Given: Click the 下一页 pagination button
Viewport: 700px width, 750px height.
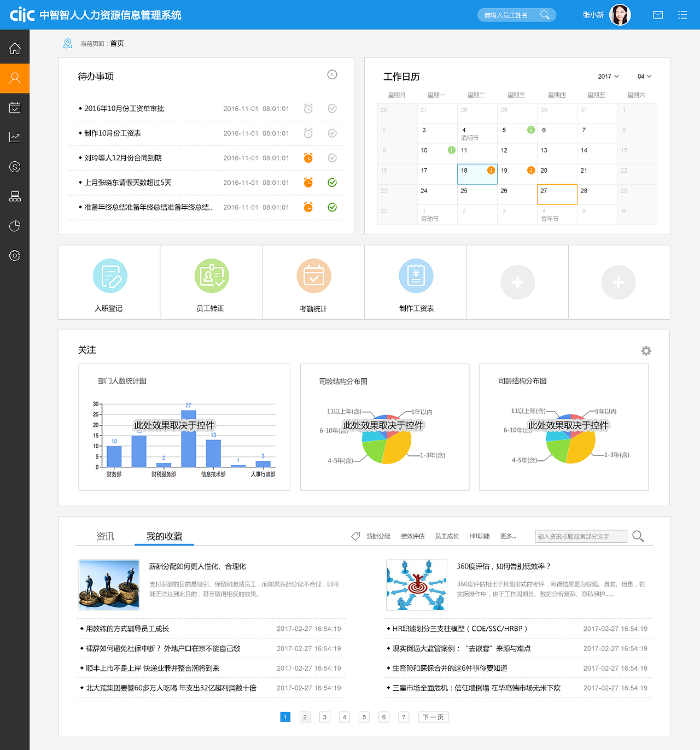Looking at the screenshot, I should click(x=433, y=717).
